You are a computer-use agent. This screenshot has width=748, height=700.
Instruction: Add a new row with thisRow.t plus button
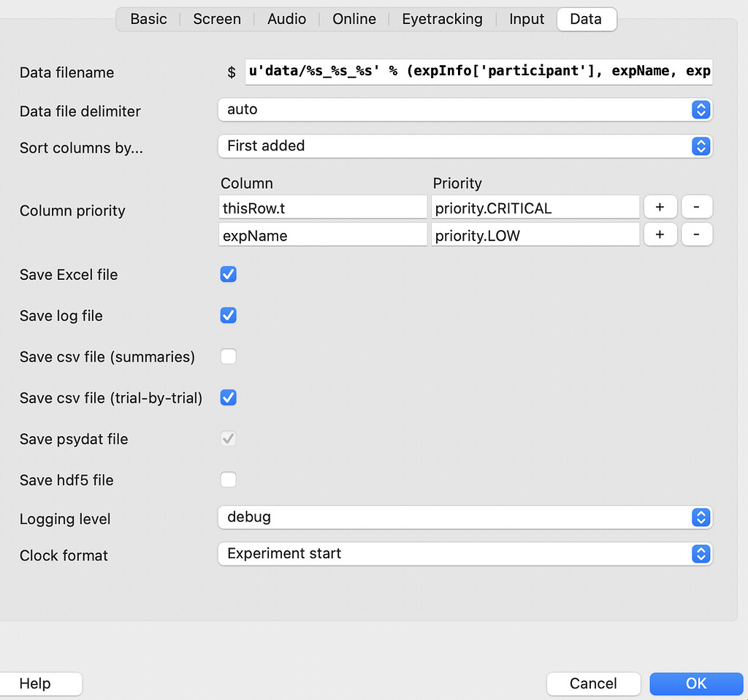pos(660,207)
